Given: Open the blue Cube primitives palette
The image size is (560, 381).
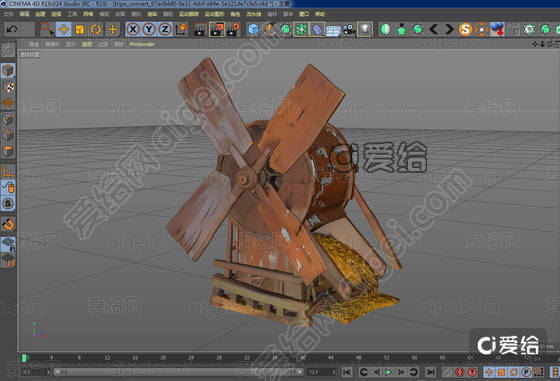Looking at the screenshot, I should pyautogui.click(x=254, y=29).
